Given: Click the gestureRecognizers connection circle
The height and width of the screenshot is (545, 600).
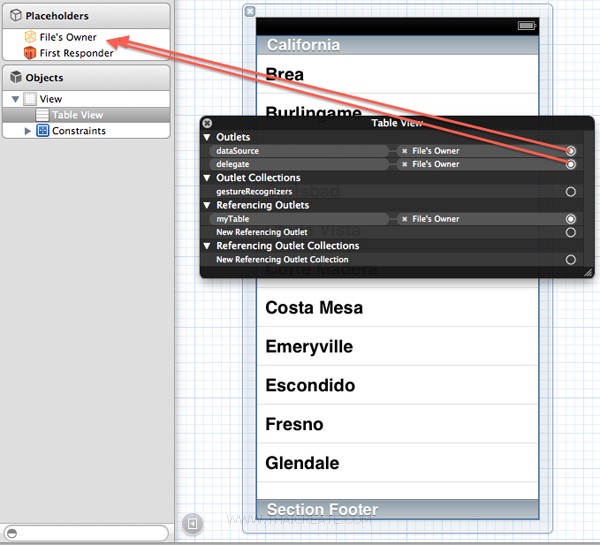Looking at the screenshot, I should pos(571,192).
